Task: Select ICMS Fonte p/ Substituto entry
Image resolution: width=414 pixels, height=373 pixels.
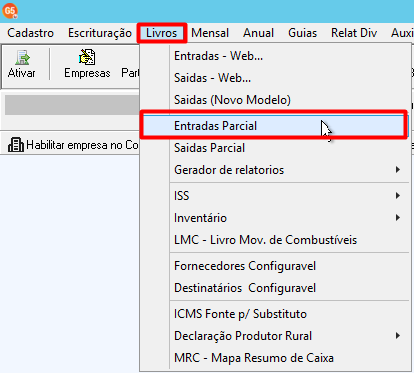Action: tap(275, 314)
